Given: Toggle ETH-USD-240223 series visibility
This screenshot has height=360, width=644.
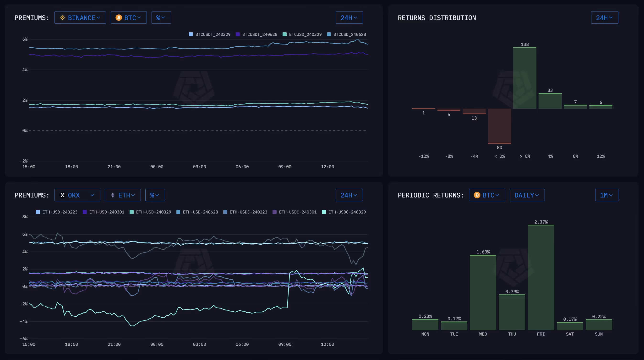Looking at the screenshot, I should tap(60, 212).
